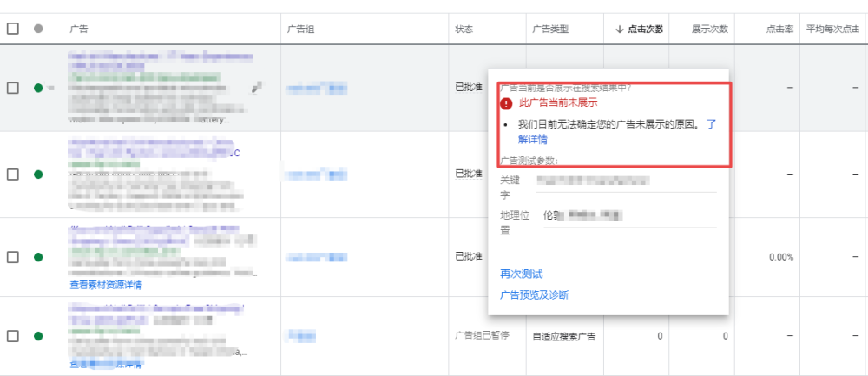Screen dimensions: 868x376
Task: Click the 关键字 field in the popup
Action: click(625, 181)
